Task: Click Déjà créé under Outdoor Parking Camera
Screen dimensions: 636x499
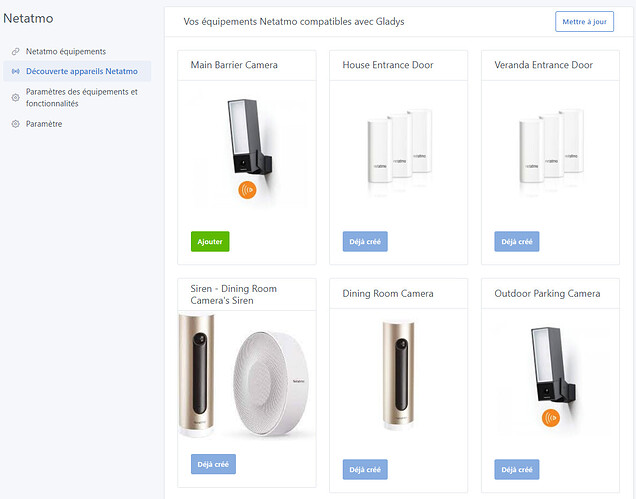Action: (x=516, y=469)
